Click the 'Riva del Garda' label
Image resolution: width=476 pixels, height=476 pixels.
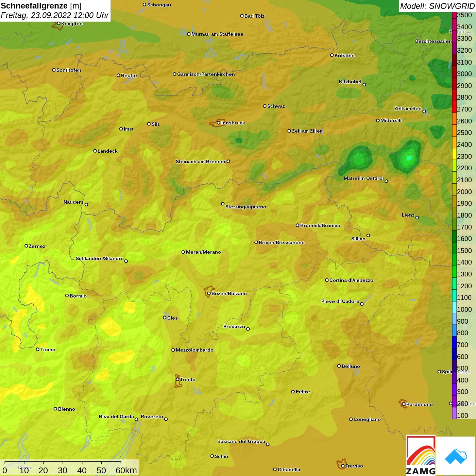point(116,417)
